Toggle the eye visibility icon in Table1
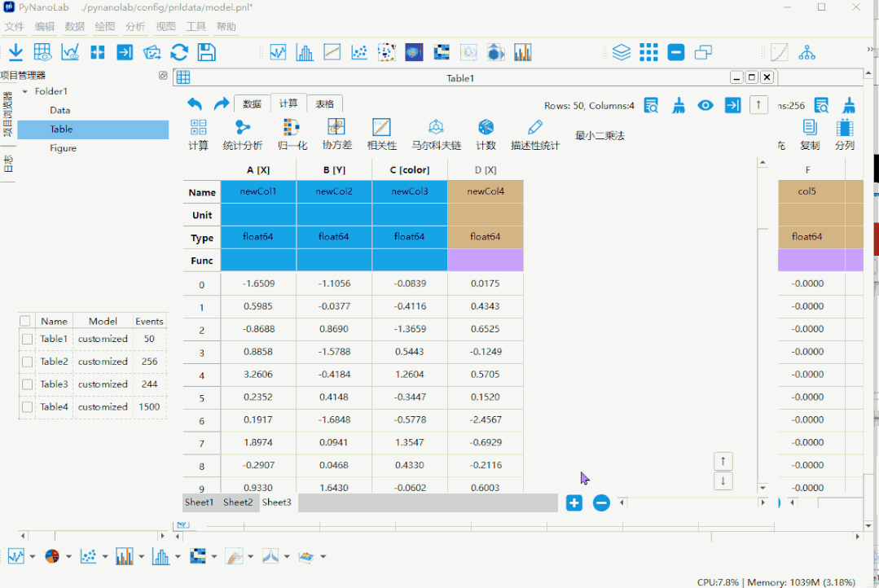Image resolution: width=879 pixels, height=588 pixels. pos(705,105)
